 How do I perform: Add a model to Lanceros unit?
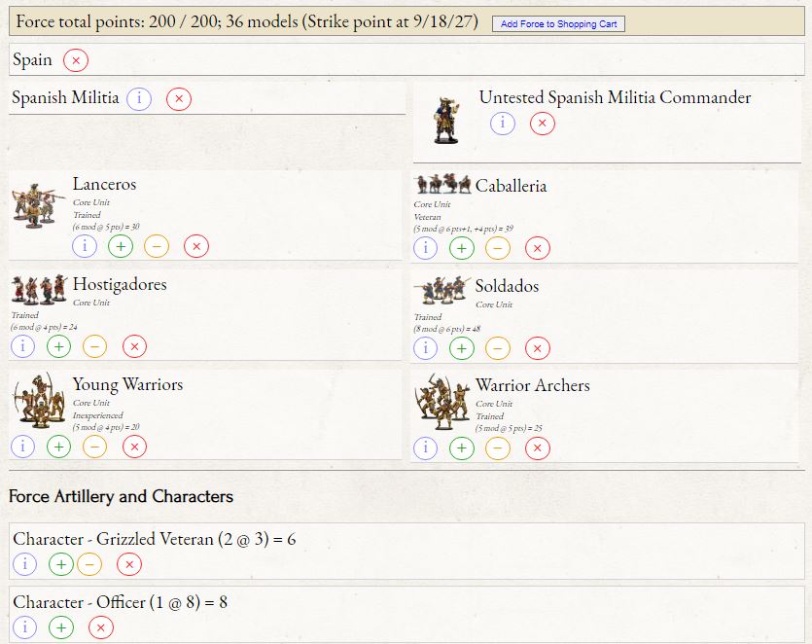121,247
